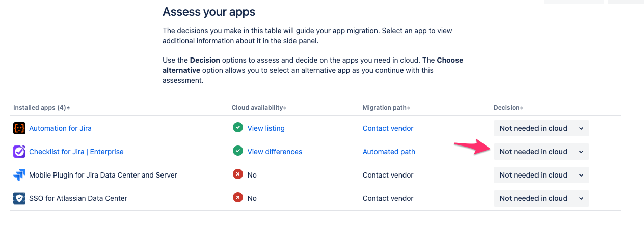Sort by Migration path column header

point(386,108)
